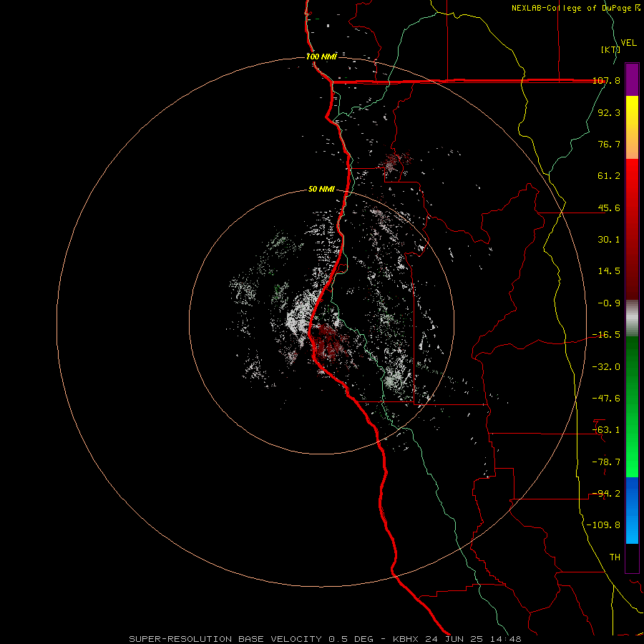Click the -16.5 velocity scale value
Screen dimensions: 644x644
[606, 335]
